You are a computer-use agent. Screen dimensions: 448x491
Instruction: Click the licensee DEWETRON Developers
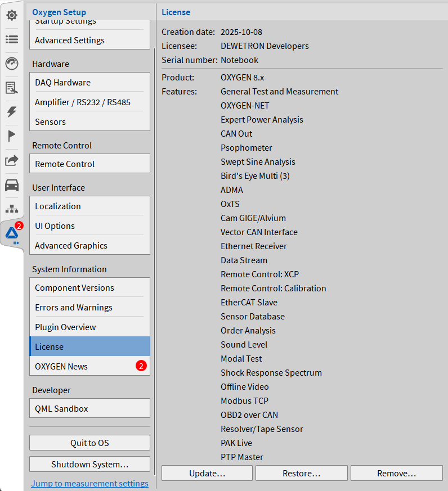(265, 46)
